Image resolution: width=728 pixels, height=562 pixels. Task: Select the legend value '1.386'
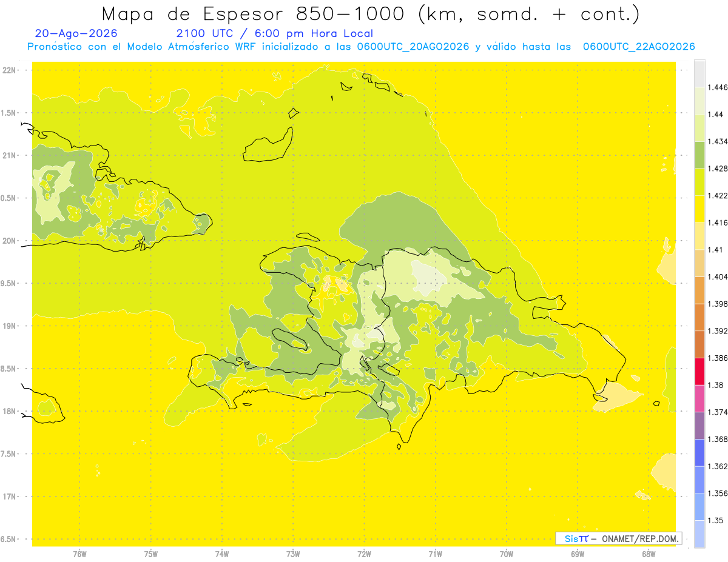point(717,358)
